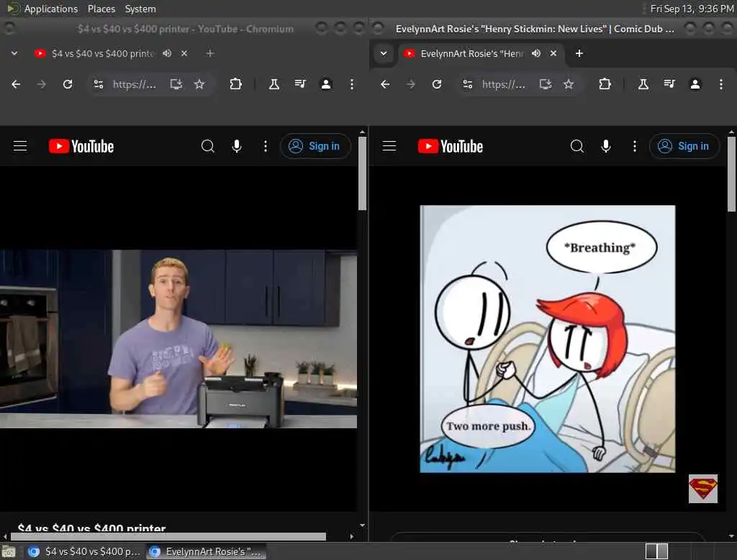
Task: Close the printer video tab
Action: 184,53
